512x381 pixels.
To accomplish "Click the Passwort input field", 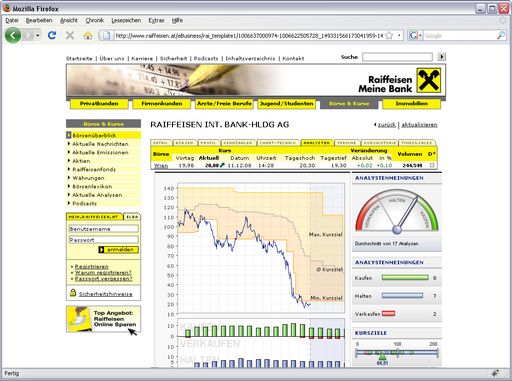I will (103, 239).
